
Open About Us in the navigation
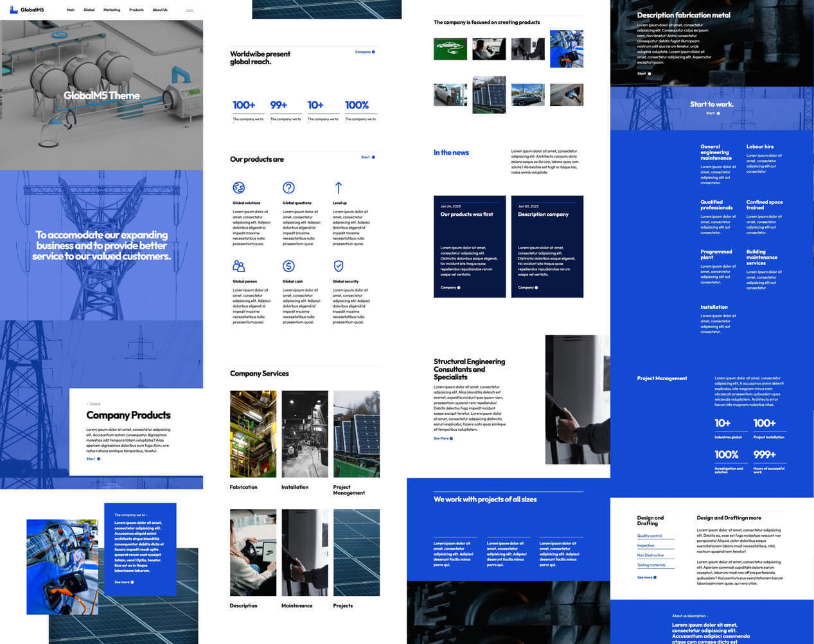[160, 10]
